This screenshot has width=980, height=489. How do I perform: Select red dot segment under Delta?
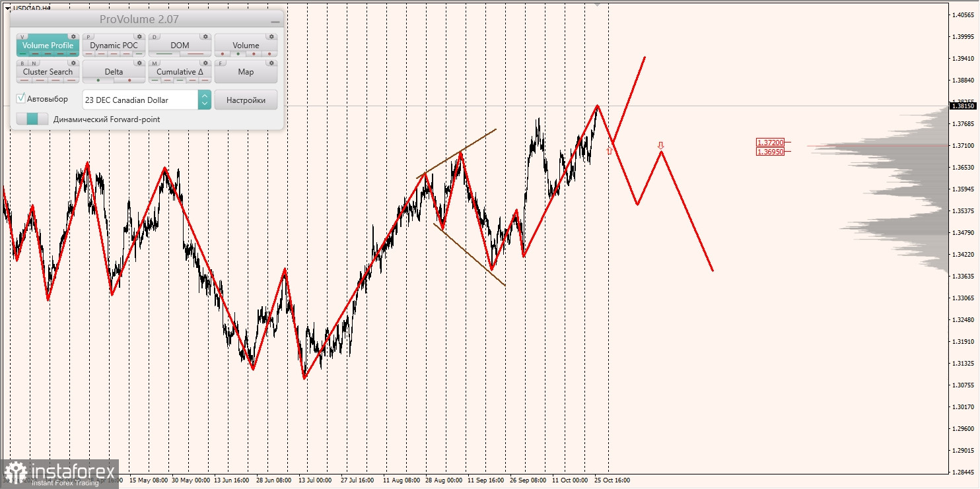point(129,80)
